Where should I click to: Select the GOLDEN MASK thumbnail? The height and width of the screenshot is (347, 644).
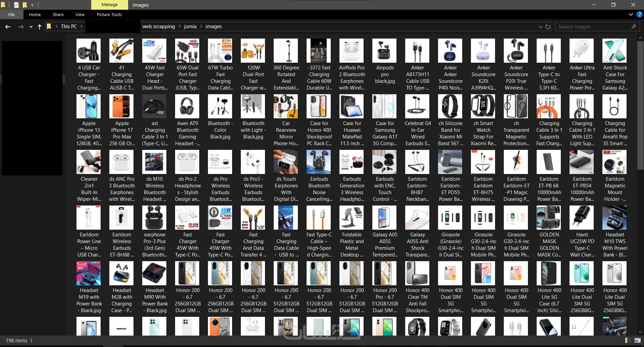[x=549, y=218]
